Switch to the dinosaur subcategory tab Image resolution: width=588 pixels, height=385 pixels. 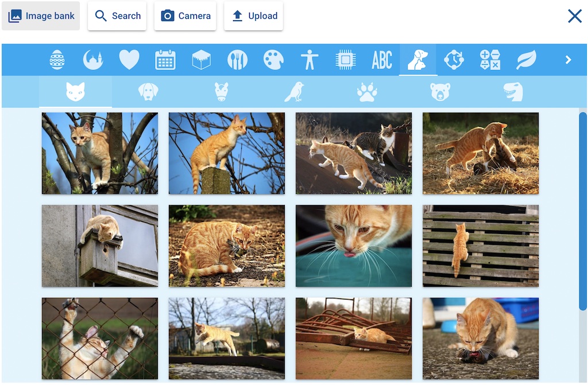513,92
